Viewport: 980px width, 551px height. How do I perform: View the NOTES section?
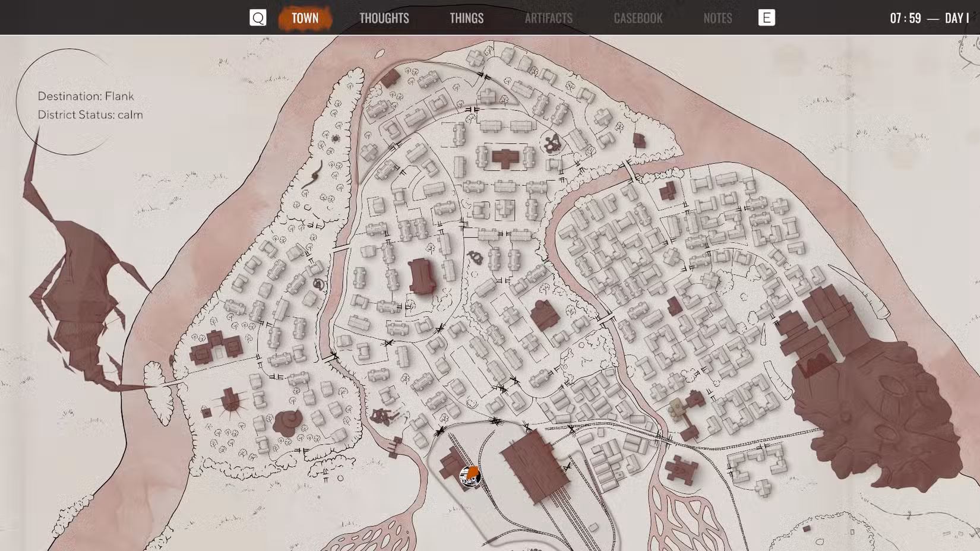coord(717,18)
